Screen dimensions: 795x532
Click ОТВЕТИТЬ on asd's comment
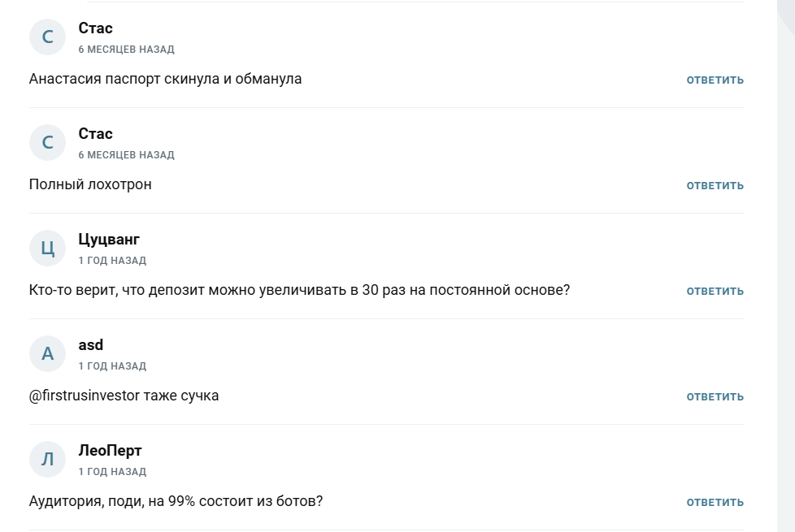715,396
